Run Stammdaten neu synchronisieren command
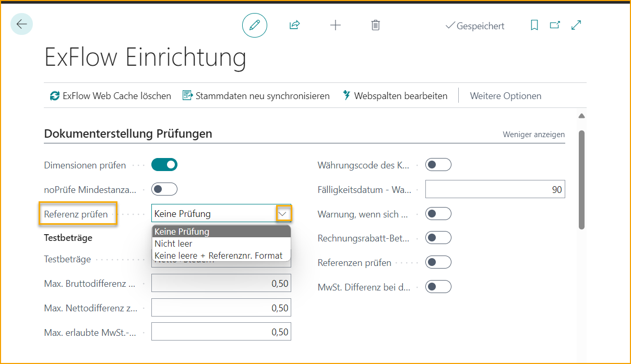Viewport: 631px width, 364px height. tap(255, 95)
